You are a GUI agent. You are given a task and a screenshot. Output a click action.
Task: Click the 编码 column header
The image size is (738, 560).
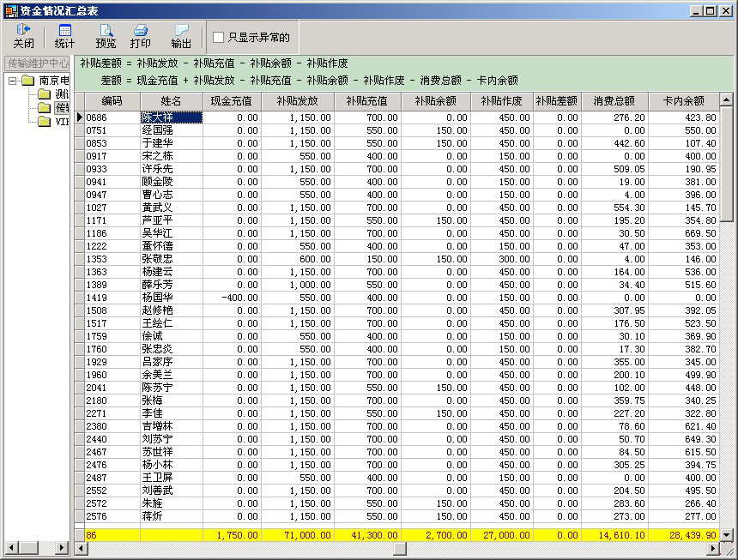112,101
